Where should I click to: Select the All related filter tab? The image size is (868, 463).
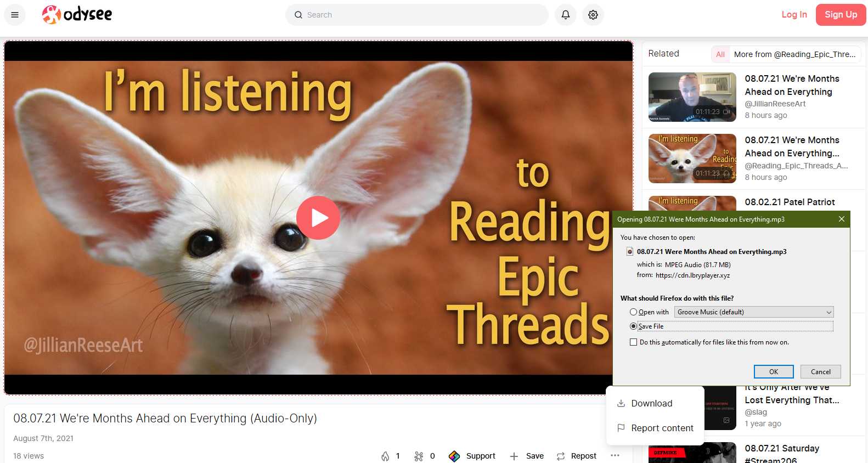(x=720, y=54)
